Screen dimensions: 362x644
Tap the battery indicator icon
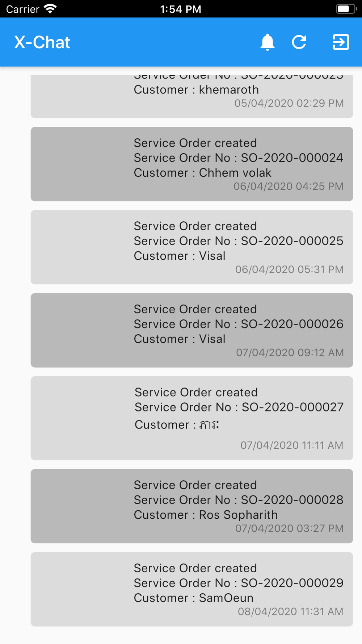pyautogui.click(x=346, y=9)
